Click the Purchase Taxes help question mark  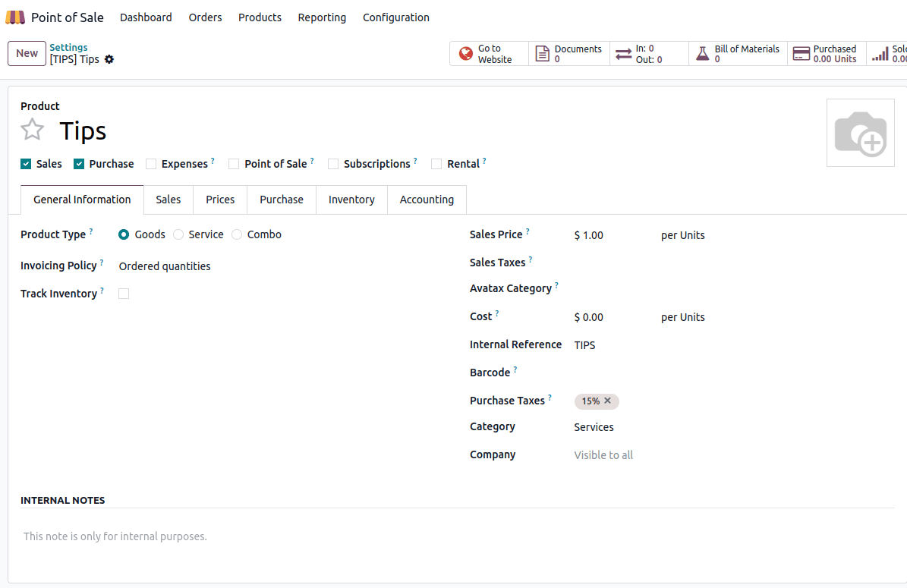pos(550,398)
